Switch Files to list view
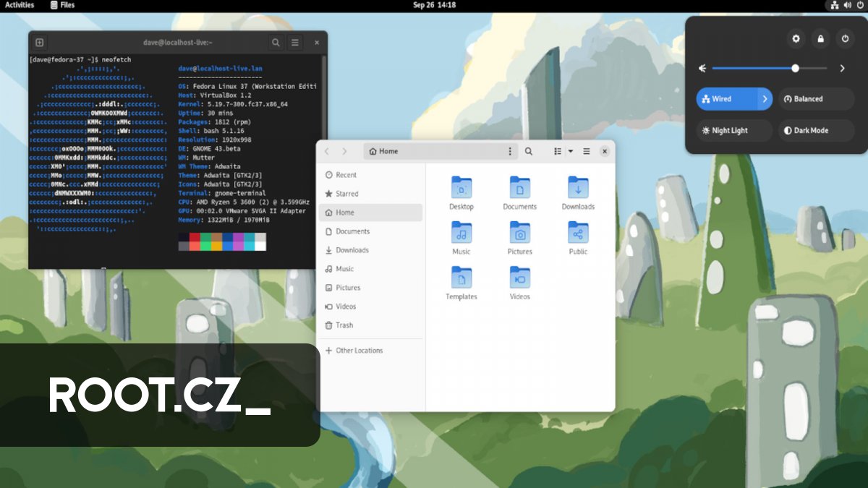This screenshot has width=868, height=488. pos(557,151)
